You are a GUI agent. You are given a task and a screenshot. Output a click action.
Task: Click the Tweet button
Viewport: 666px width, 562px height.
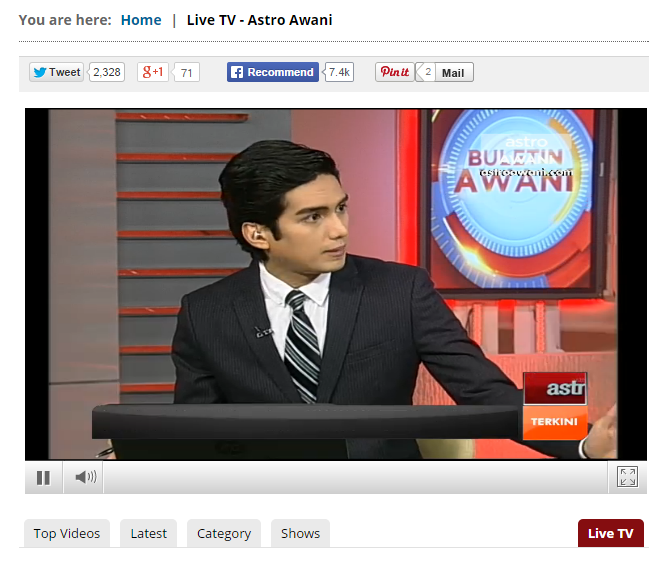[56, 72]
